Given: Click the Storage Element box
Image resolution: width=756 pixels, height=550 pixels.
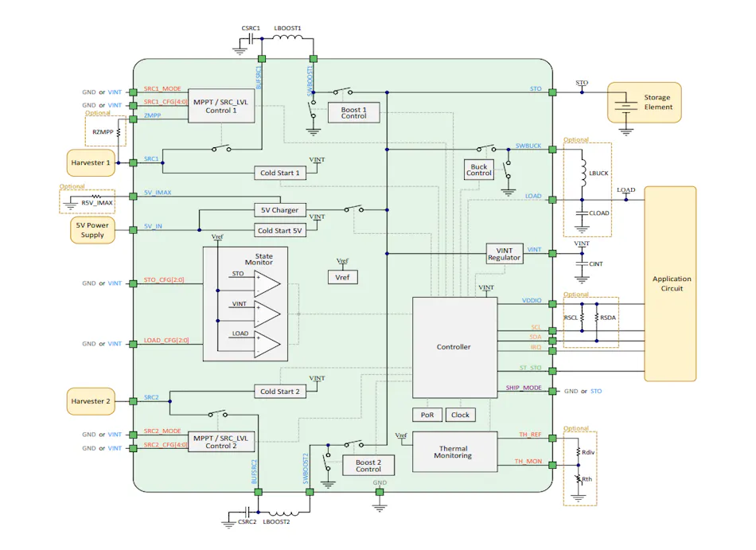Looking at the screenshot, I should point(644,102).
